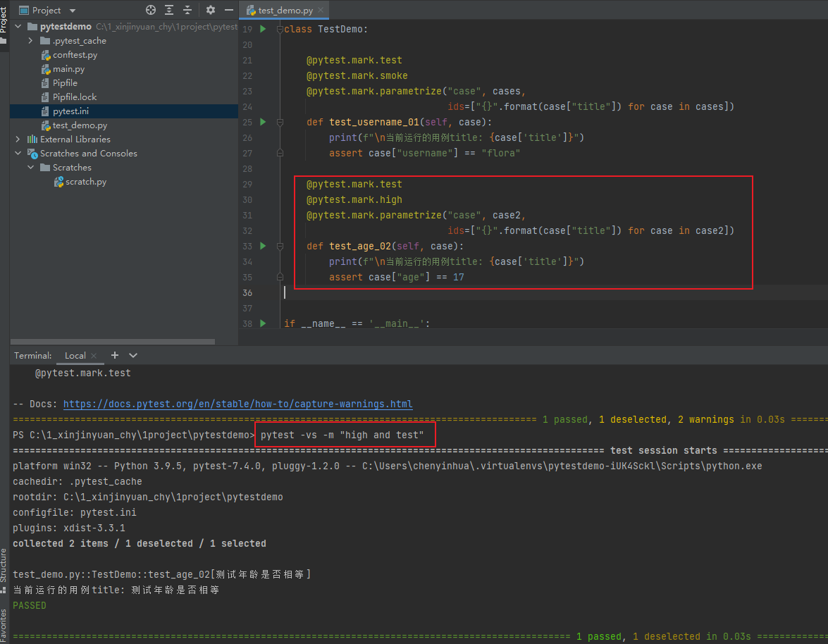The width and height of the screenshot is (828, 644).
Task: Run test_username_01 via gutter play icon
Action: point(261,122)
